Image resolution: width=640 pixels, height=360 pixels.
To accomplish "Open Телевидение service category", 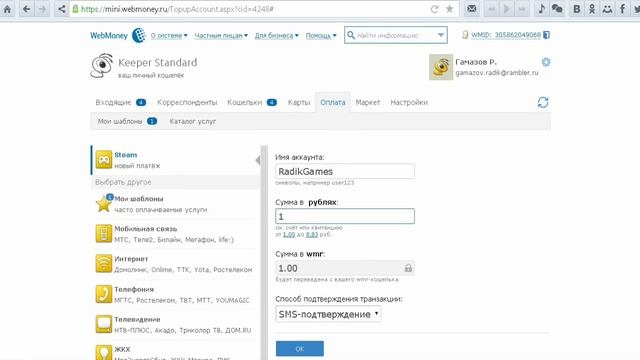I will click(175, 324).
